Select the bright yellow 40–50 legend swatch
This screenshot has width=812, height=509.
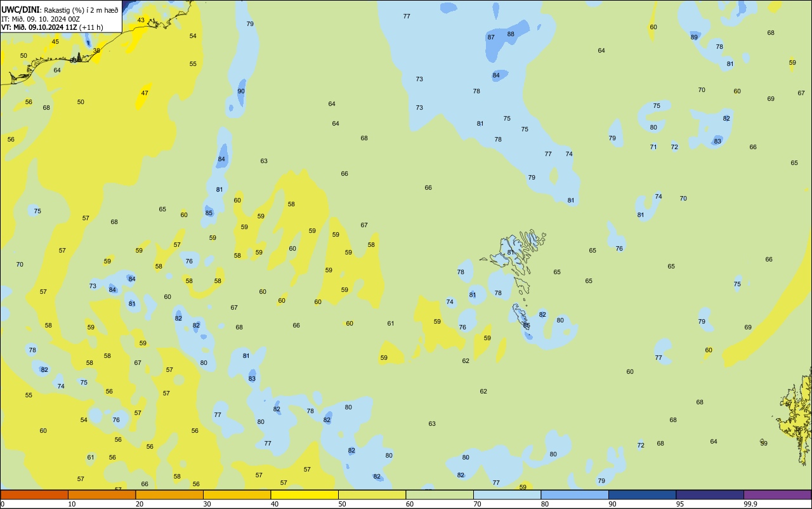pyautogui.click(x=304, y=494)
